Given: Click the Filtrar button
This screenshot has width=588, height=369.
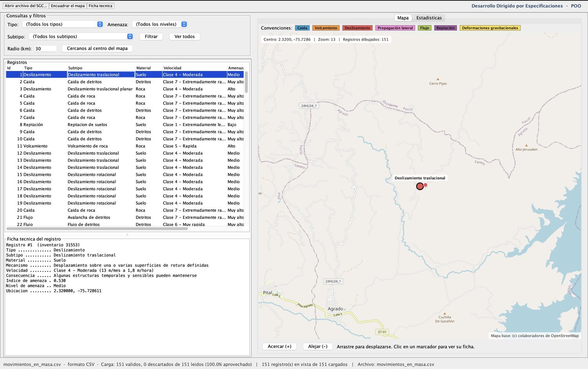Looking at the screenshot, I should (x=151, y=36).
